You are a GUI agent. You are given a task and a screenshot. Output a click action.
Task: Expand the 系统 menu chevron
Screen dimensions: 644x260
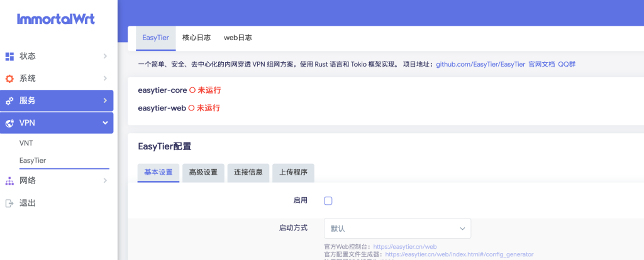pos(105,79)
